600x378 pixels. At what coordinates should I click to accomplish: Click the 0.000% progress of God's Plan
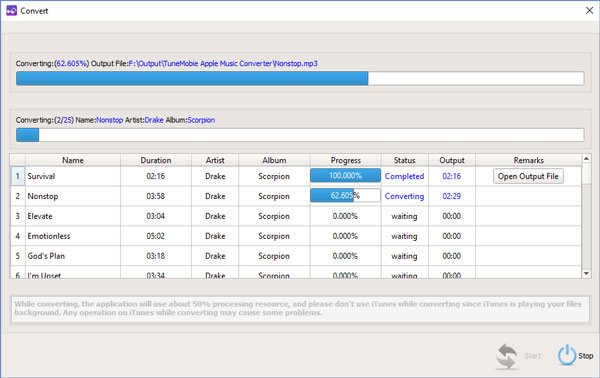pyautogui.click(x=345, y=256)
